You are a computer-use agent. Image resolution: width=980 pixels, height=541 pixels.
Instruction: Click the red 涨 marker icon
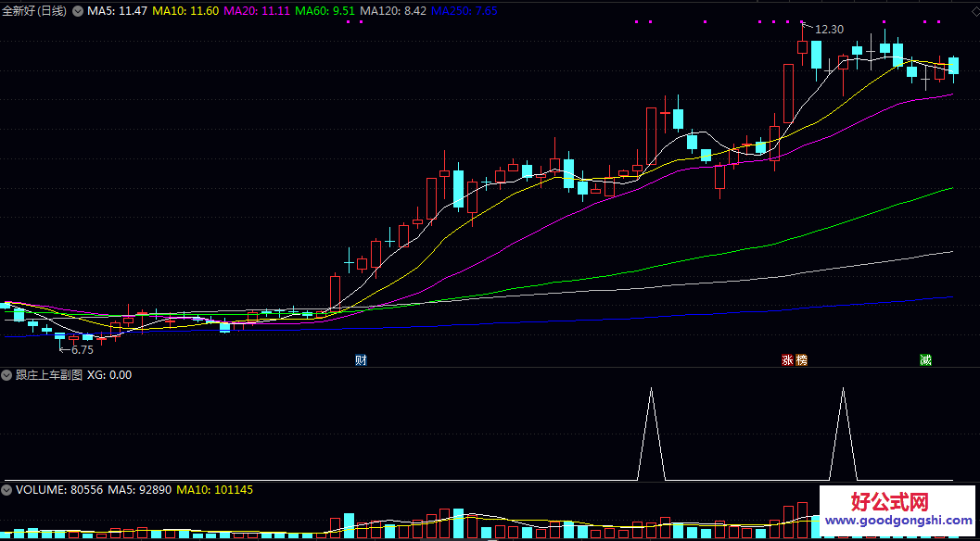coord(787,360)
